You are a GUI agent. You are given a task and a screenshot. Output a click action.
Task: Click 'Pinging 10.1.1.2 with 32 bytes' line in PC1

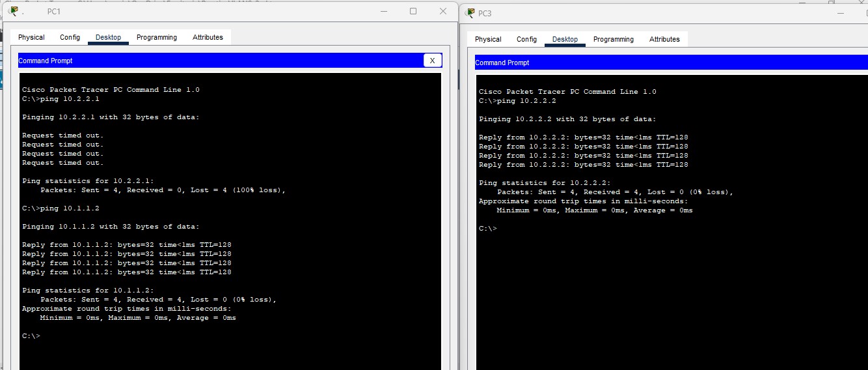click(x=111, y=227)
